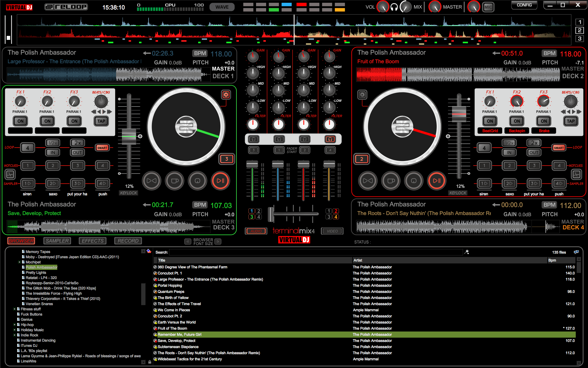Trigger hotcue 3 on Deck 1
The width and height of the screenshot is (588, 368).
[77, 165]
